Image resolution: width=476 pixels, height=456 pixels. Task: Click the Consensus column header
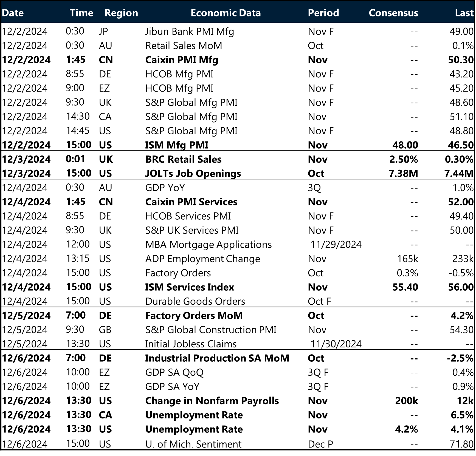pyautogui.click(x=393, y=13)
